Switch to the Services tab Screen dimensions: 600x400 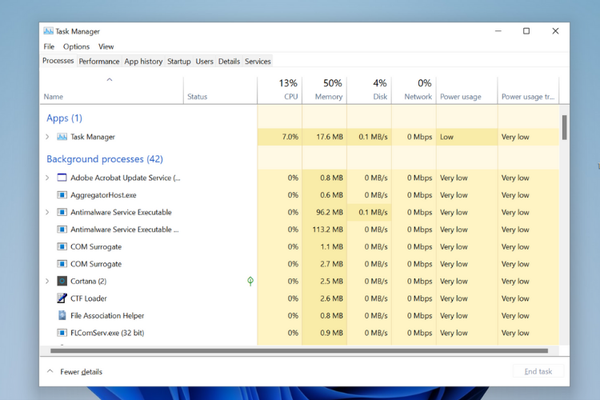tap(258, 61)
